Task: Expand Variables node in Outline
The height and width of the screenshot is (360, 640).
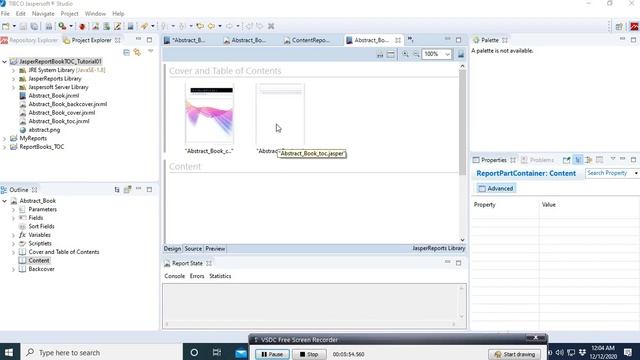Action: pos(13,235)
